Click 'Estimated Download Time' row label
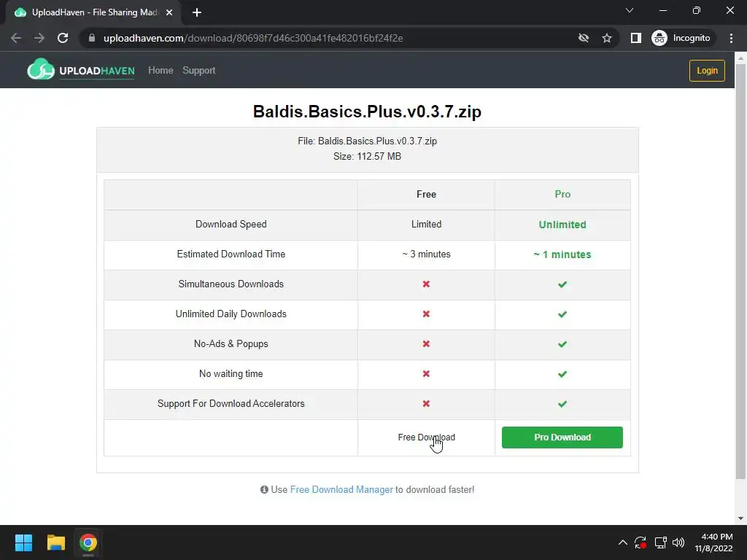747x560 pixels. [231, 254]
